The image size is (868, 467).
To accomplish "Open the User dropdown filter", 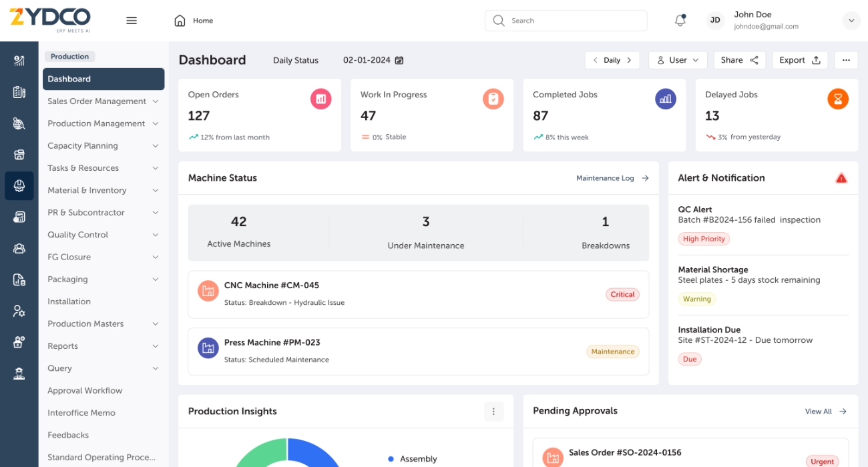I will 678,60.
